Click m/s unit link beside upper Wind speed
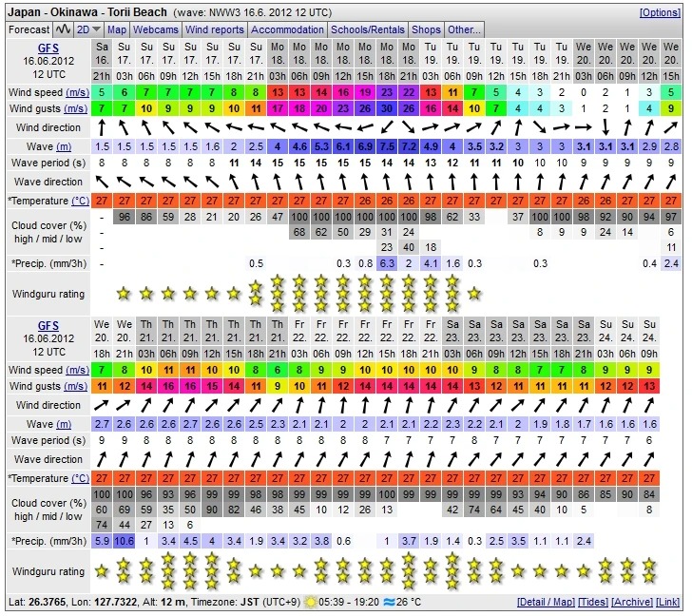The height and width of the screenshot is (616, 692). pyautogui.click(x=77, y=92)
